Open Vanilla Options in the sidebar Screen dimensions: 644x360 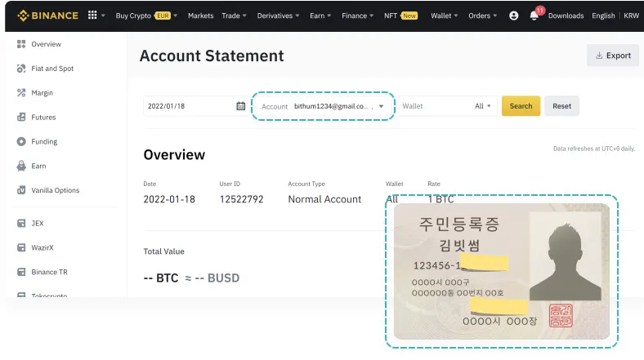click(x=56, y=190)
